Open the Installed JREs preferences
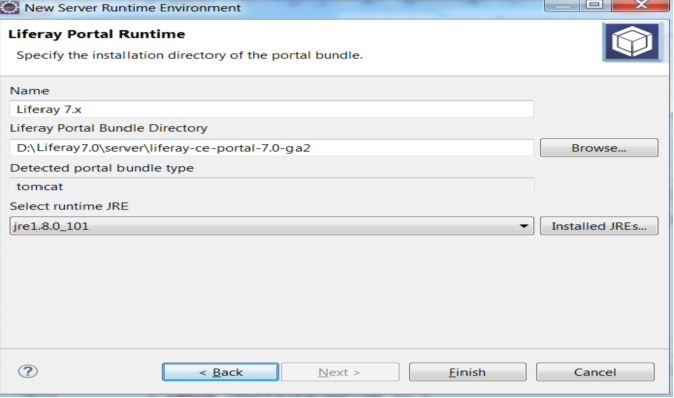The image size is (674, 398). pyautogui.click(x=599, y=226)
